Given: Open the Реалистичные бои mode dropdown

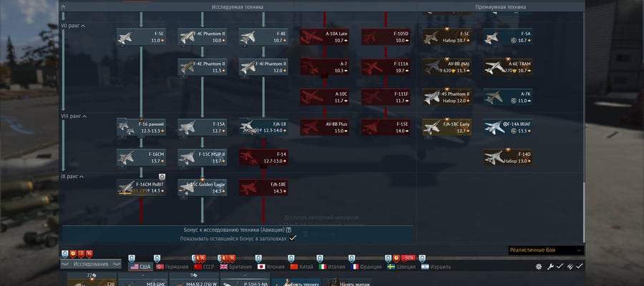Looking at the screenshot, I should [x=546, y=250].
